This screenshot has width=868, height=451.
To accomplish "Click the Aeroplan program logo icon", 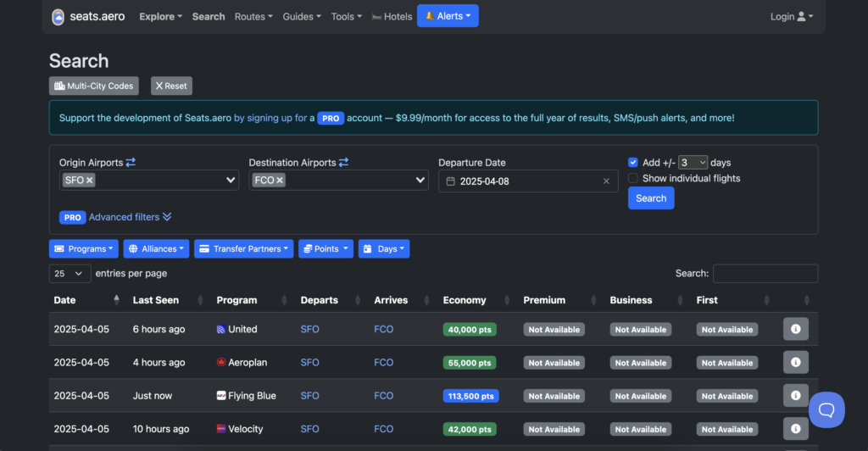I will pyautogui.click(x=221, y=363).
